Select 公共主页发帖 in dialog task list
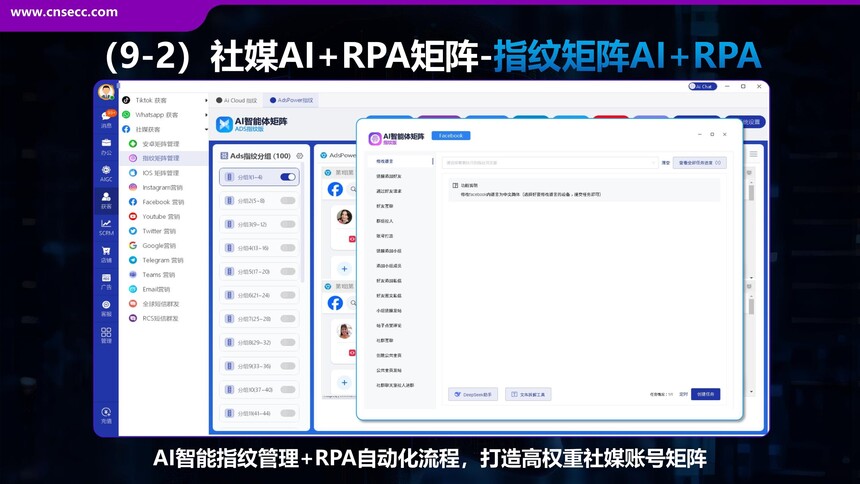 click(x=389, y=370)
